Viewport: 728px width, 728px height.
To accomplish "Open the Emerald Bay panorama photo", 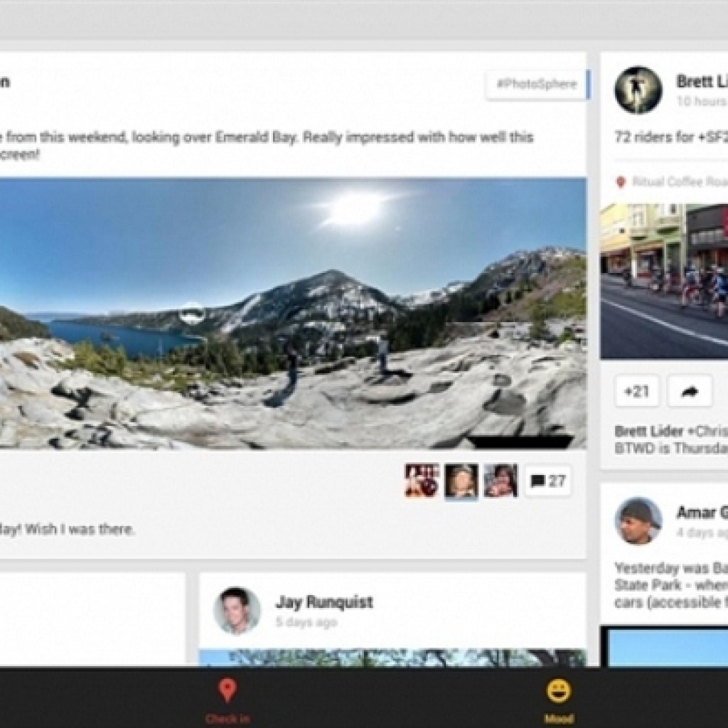I will pos(293,314).
